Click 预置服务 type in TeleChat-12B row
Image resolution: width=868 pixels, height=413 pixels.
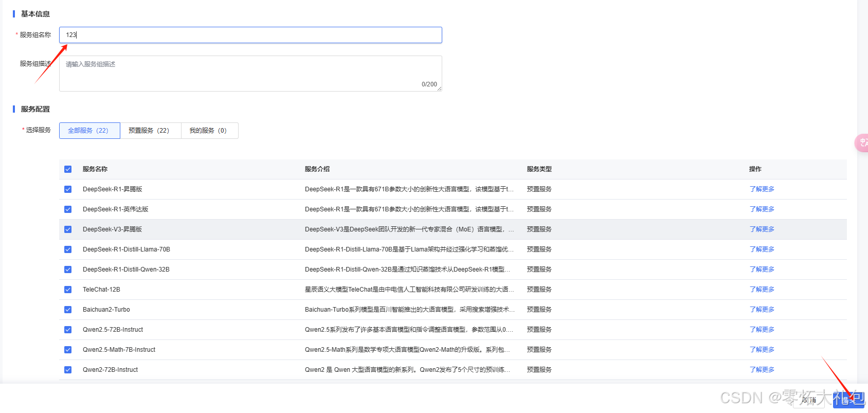click(539, 290)
